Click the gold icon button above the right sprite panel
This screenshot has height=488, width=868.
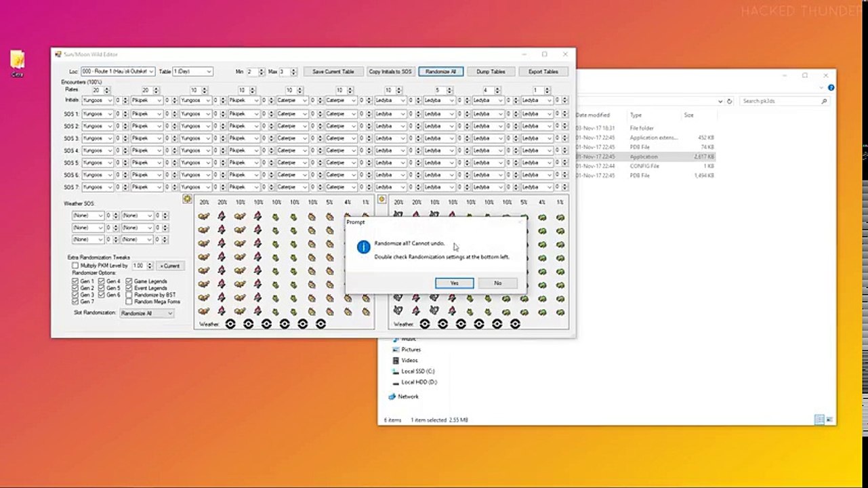pos(381,199)
